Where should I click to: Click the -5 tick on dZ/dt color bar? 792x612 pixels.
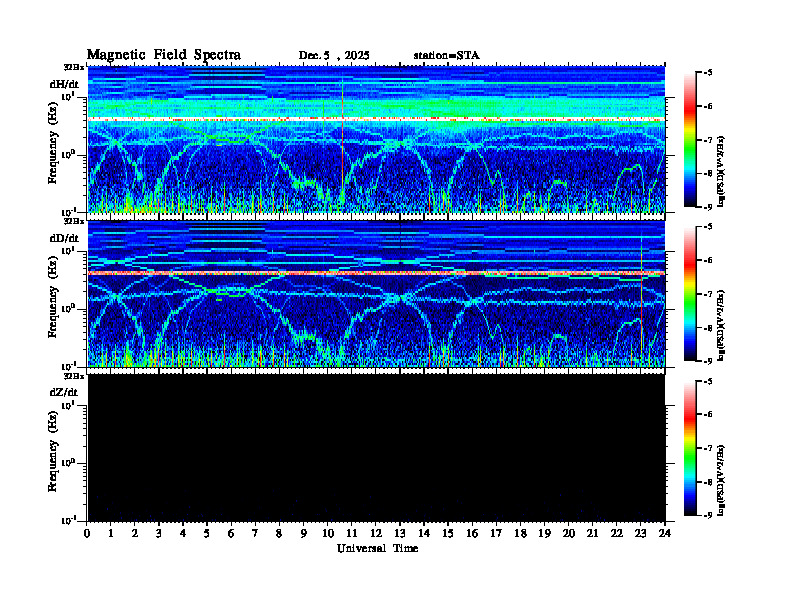pos(708,381)
